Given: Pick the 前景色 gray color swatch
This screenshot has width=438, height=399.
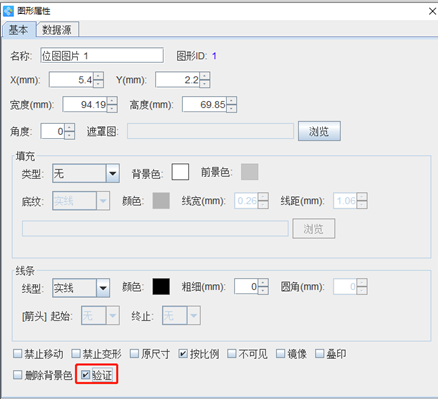Looking at the screenshot, I should click(250, 172).
